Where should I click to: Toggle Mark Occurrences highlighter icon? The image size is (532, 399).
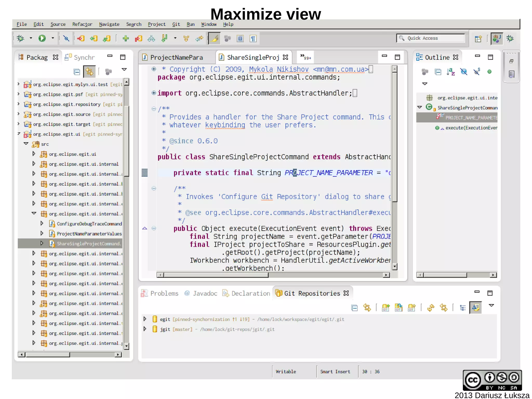215,39
